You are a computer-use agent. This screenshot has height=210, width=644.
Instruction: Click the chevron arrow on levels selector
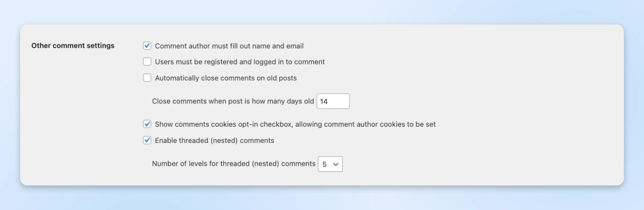click(336, 164)
